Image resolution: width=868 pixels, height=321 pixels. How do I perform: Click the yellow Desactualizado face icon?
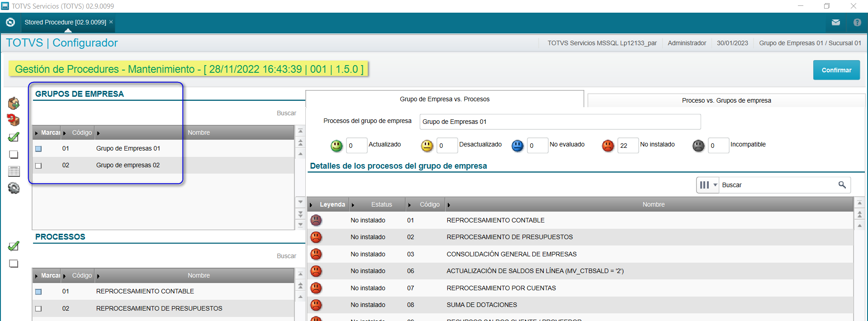[427, 146]
